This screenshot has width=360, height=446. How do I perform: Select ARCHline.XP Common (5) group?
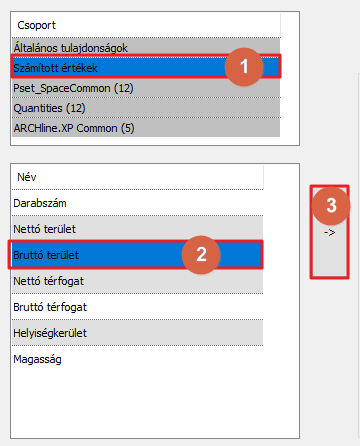[x=146, y=128]
